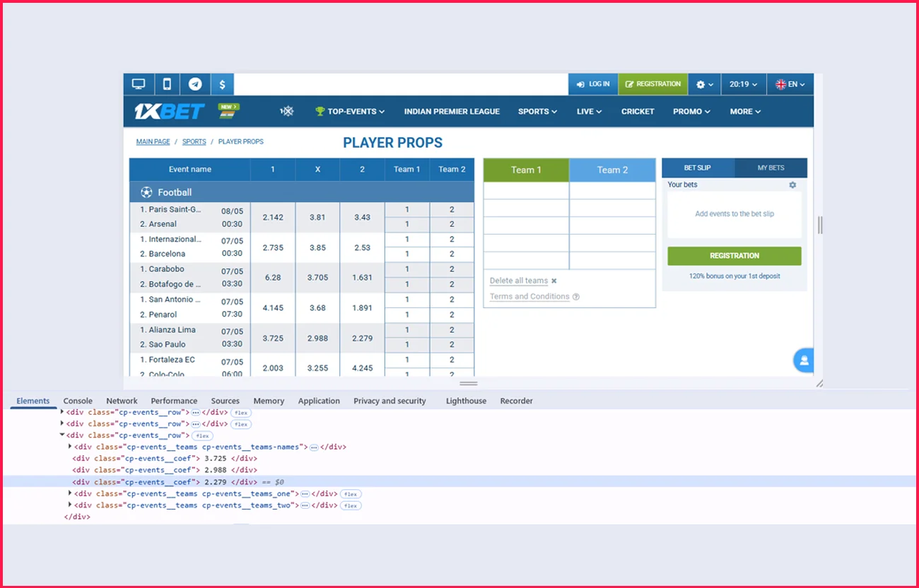This screenshot has width=919, height=588.
Task: Expand the TOP-EVENTS menu
Action: click(350, 112)
